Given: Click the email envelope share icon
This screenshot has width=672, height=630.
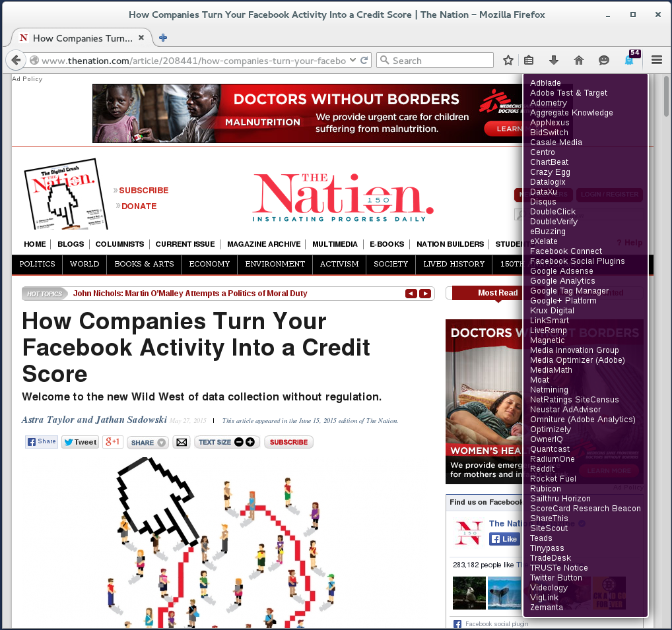Looking at the screenshot, I should coord(182,442).
